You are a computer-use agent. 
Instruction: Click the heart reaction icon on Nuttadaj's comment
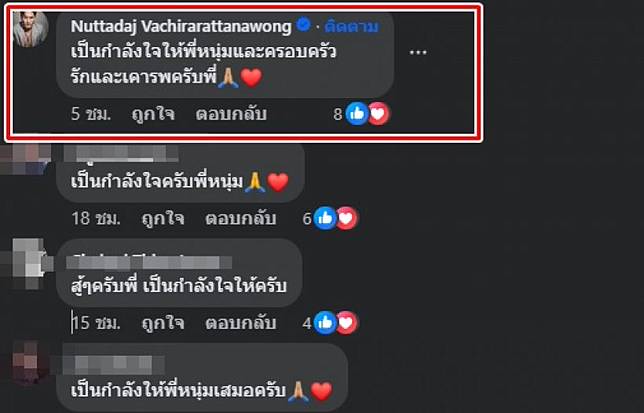(379, 113)
